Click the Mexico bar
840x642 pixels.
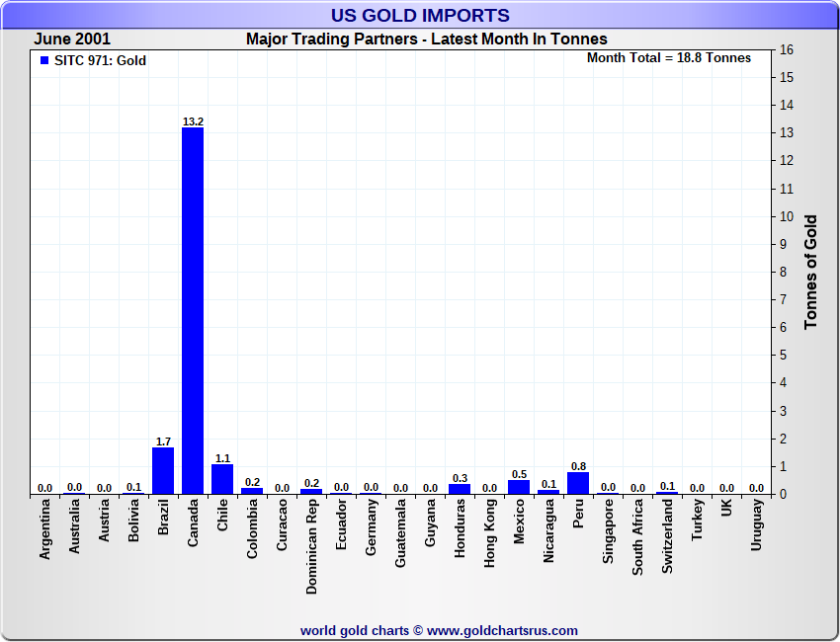pyautogui.click(x=519, y=487)
